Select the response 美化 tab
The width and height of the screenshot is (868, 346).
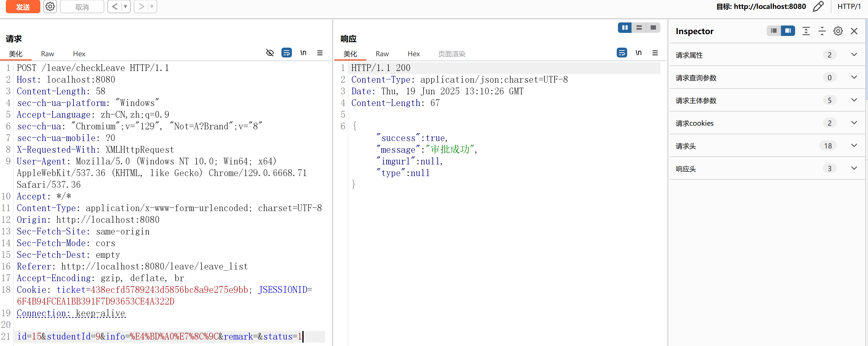[x=350, y=53]
